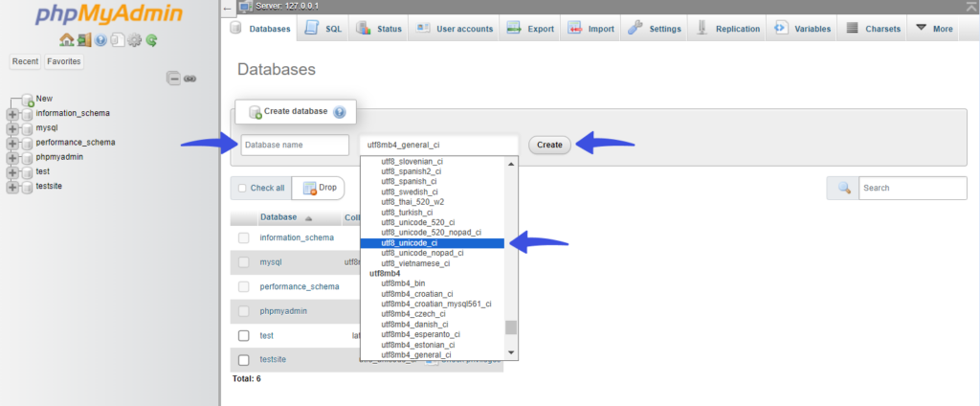Reload navigation panel with green refresh icon
Viewport: 980px width, 406px height.
tap(151, 40)
